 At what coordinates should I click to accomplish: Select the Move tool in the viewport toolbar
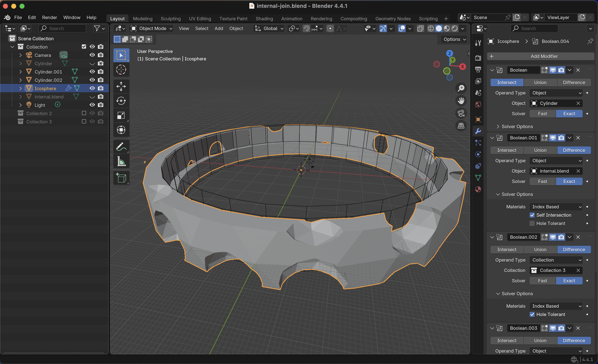point(121,86)
